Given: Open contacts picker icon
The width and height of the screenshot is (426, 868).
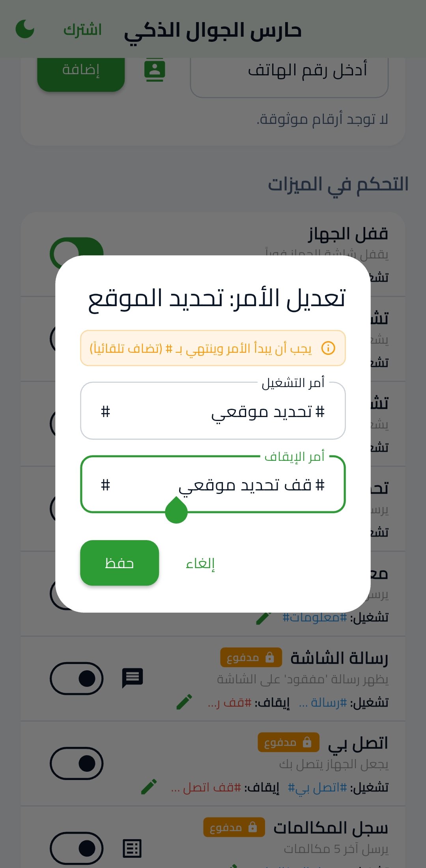Looking at the screenshot, I should pos(155,70).
